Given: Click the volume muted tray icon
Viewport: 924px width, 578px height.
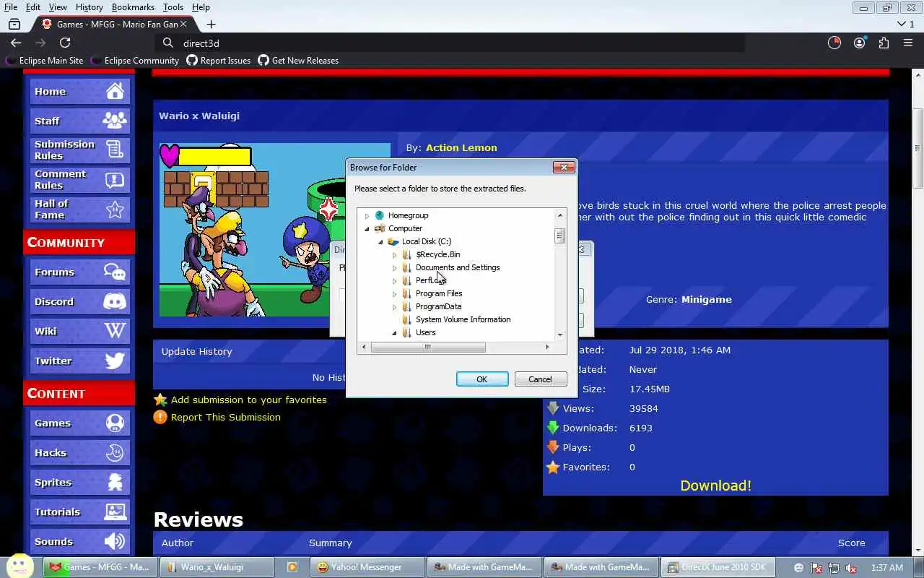Looking at the screenshot, I should [851, 568].
